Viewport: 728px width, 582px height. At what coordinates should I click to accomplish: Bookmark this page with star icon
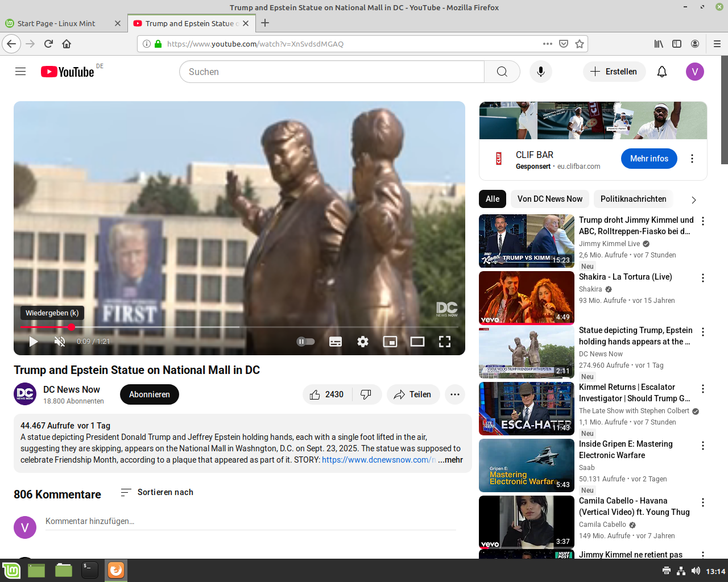(x=580, y=44)
